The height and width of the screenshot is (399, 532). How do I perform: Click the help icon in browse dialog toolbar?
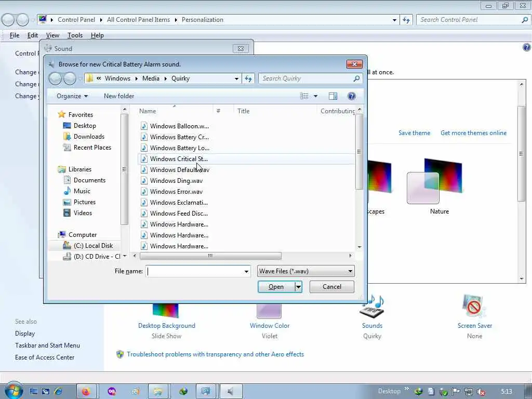352,96
